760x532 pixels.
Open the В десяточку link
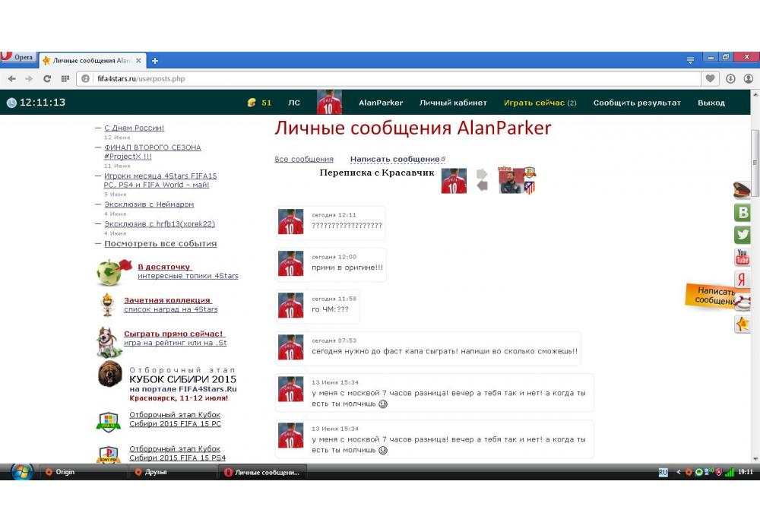[165, 267]
